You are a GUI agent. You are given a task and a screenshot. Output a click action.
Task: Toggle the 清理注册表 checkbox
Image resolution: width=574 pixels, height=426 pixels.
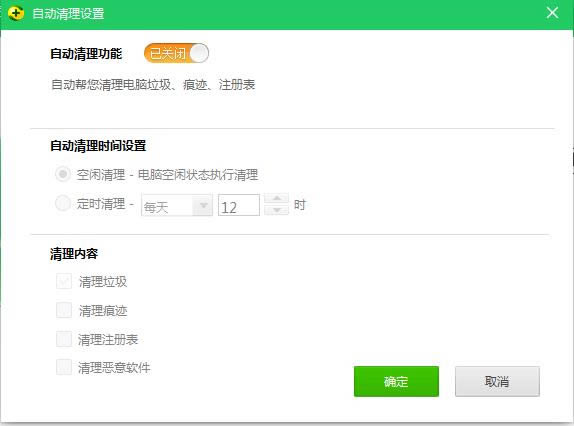click(64, 339)
